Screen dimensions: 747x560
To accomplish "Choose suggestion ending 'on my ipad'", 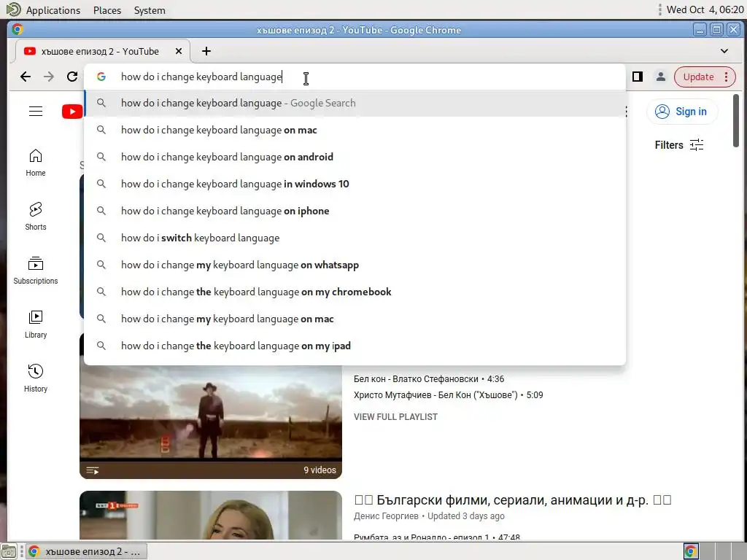I will click(355, 346).
